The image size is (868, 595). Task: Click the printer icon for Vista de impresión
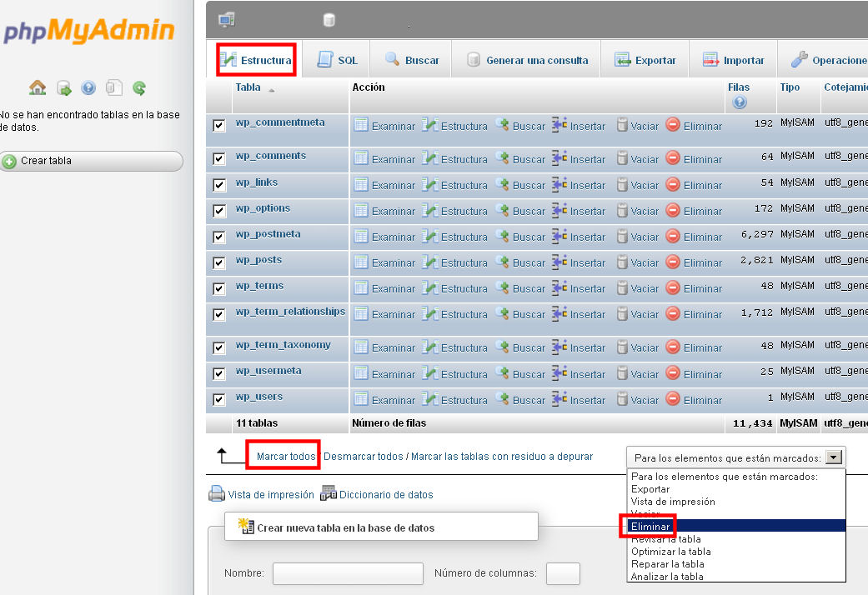(216, 493)
